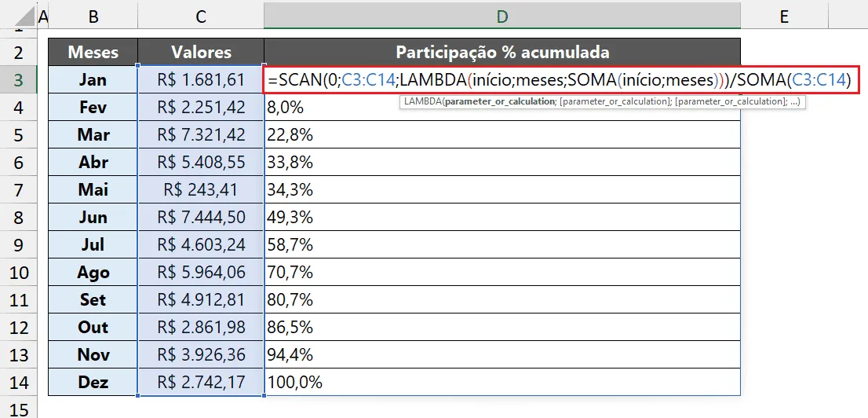Select column D header
Screen dimensions: 868x418
502,16
